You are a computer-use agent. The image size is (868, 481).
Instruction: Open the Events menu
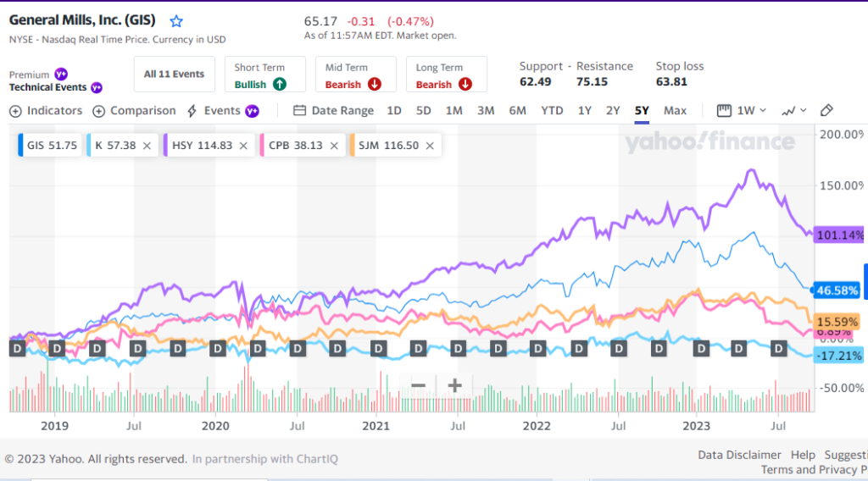pos(223,111)
